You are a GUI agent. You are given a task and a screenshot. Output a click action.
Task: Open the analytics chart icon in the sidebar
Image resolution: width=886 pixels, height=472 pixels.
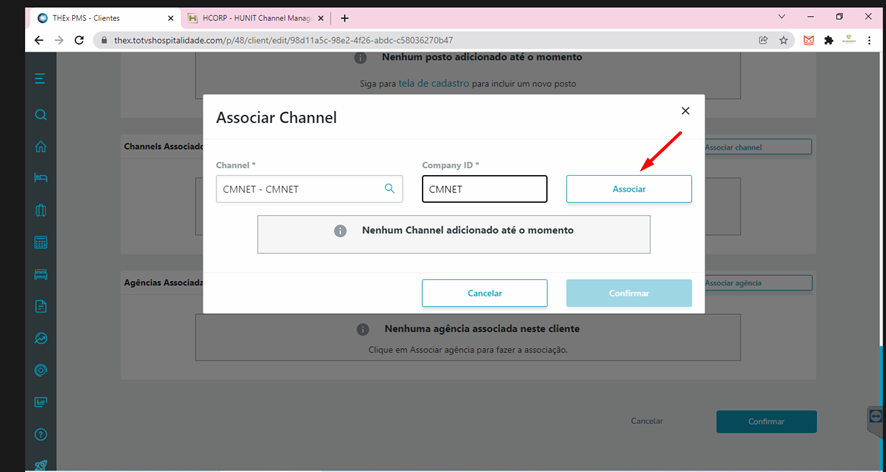[40, 339]
